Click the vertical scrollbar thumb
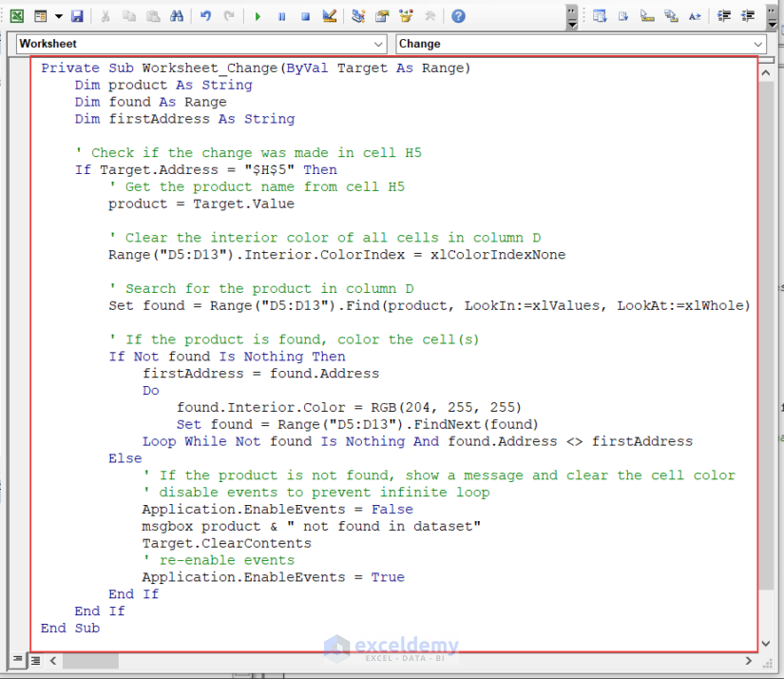The width and height of the screenshot is (784, 679). coord(766,336)
